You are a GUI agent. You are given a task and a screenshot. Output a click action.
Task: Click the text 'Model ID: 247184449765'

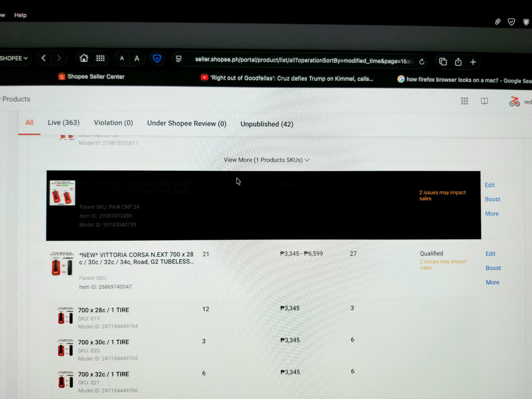[x=108, y=358]
